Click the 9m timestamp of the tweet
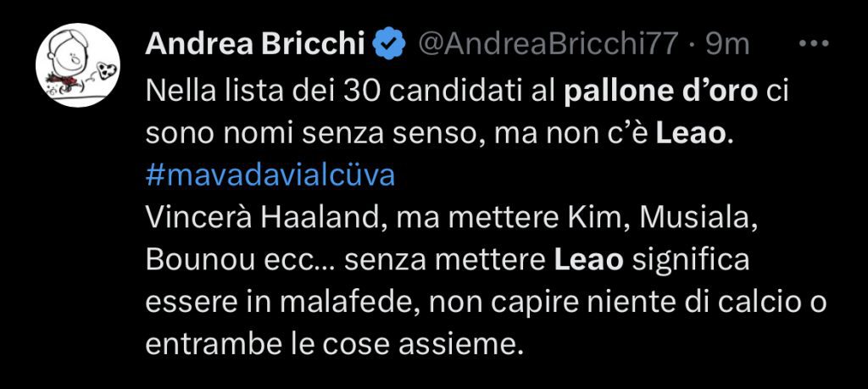 [x=728, y=43]
